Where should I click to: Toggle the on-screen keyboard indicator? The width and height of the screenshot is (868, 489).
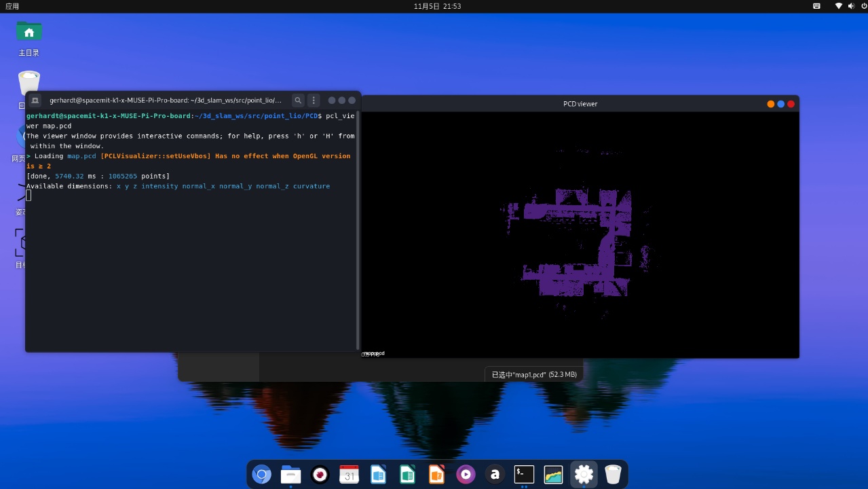[x=816, y=6]
